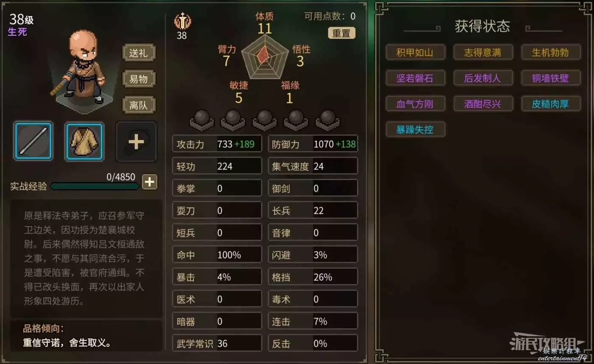Screen dimensions: 594x364
Task: Click the 易物 trade button
Action: point(139,79)
